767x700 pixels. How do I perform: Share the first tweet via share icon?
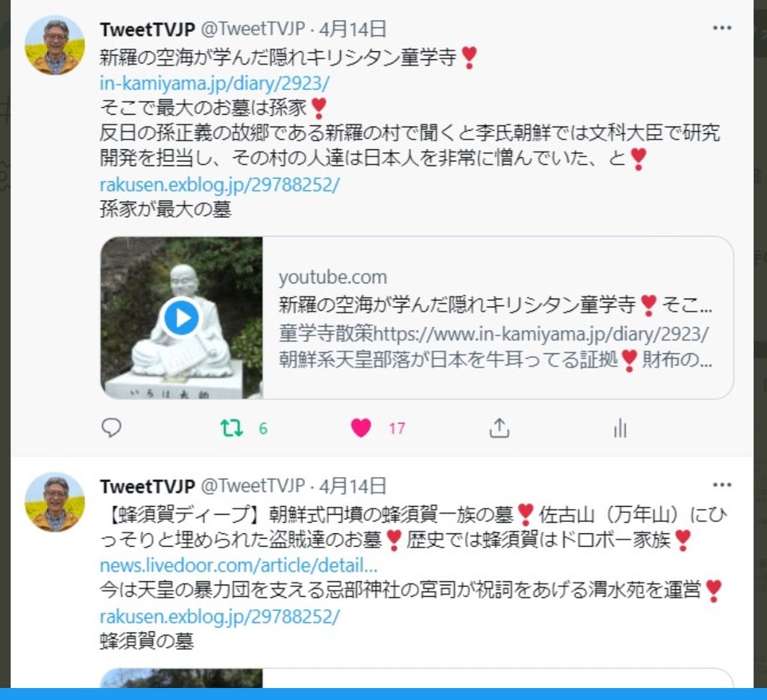click(x=499, y=427)
